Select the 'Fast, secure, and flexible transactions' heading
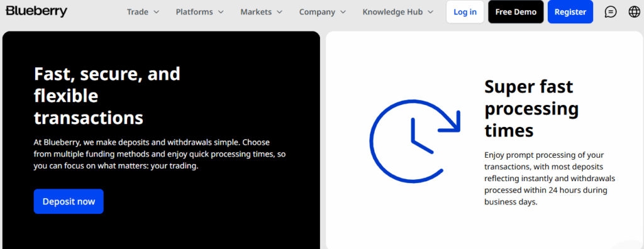The height and width of the screenshot is (249, 644). pos(107,96)
